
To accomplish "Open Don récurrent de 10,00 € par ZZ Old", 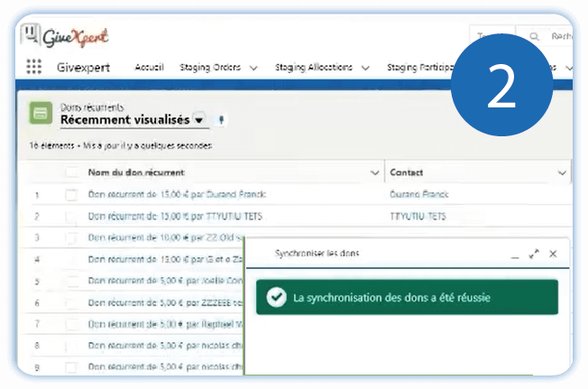I will click(165, 237).
